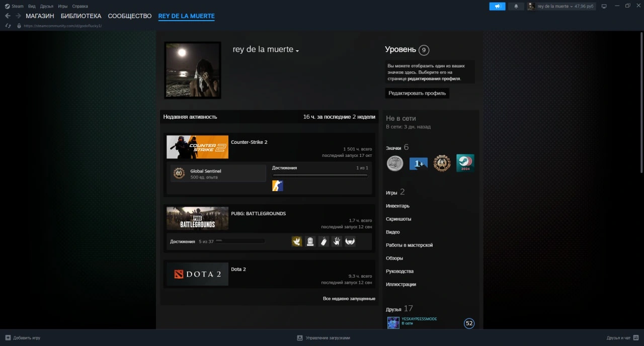Viewport: 644px width, 346px height.
Task: Switch to the БИБЛИОТЕКА tab
Action: pyautogui.click(x=80, y=16)
